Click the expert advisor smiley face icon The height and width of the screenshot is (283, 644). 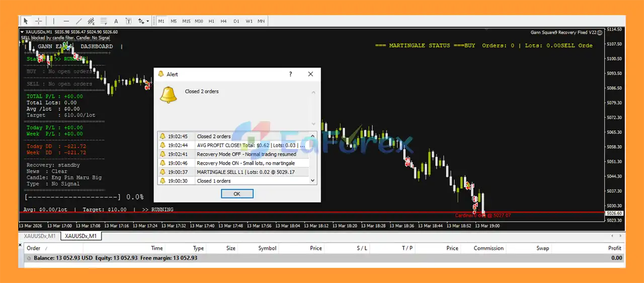(x=599, y=32)
